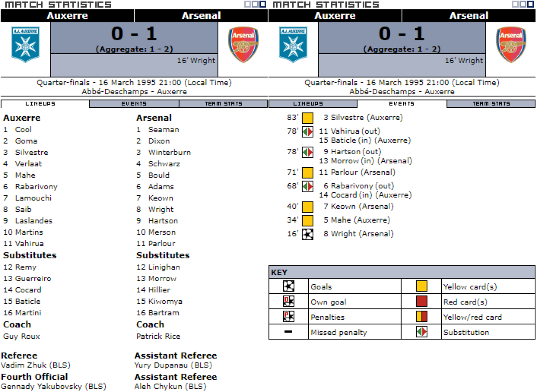
Task: Click the goal icon beside 8 Wright (Arsenal)
Action: pyautogui.click(x=307, y=234)
